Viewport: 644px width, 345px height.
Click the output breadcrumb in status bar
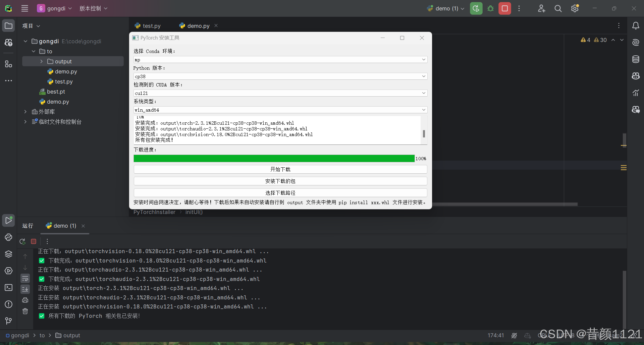pos(68,335)
